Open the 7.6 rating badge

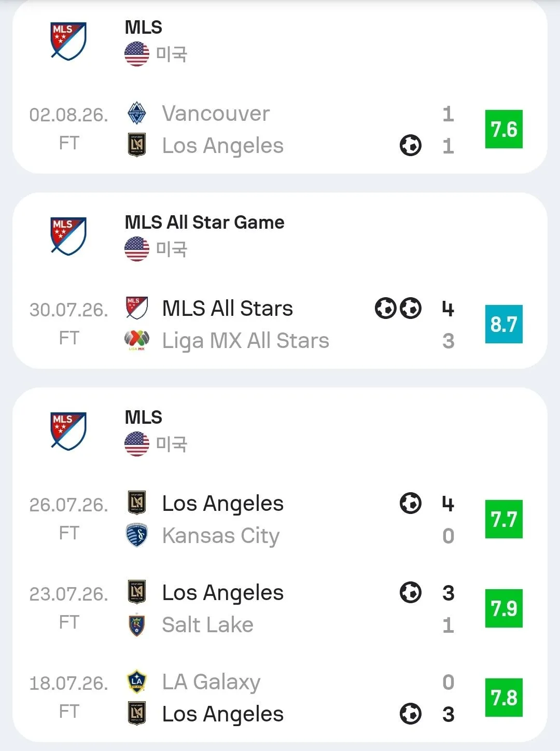(504, 129)
